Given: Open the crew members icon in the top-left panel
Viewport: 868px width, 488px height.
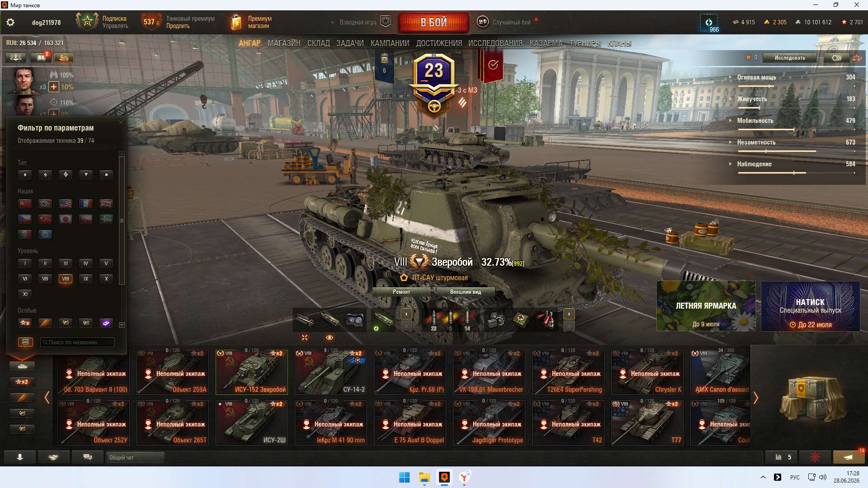Looking at the screenshot, I should pos(16,58).
